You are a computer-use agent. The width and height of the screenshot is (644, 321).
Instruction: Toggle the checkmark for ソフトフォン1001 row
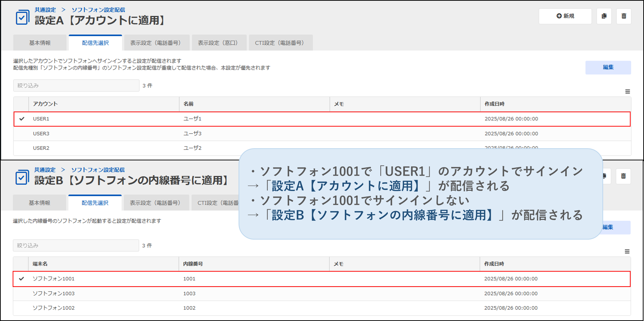click(x=21, y=279)
